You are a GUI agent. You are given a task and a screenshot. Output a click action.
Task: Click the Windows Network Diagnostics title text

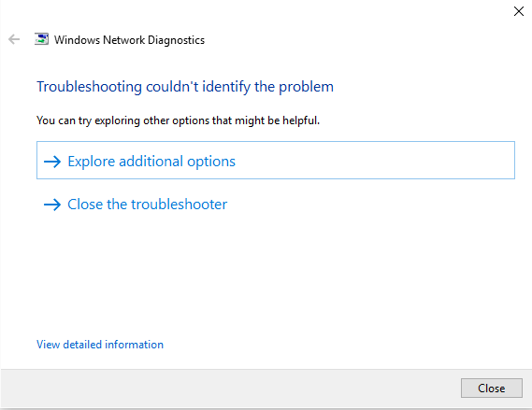click(x=129, y=39)
